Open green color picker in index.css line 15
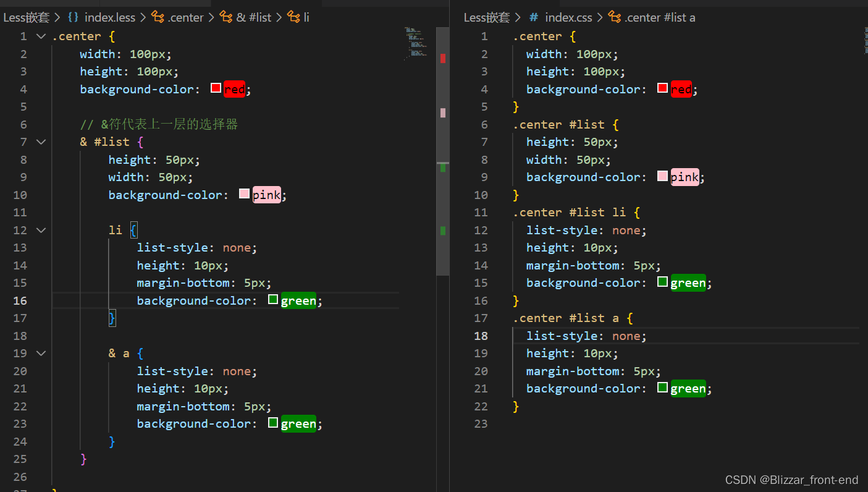 point(662,282)
